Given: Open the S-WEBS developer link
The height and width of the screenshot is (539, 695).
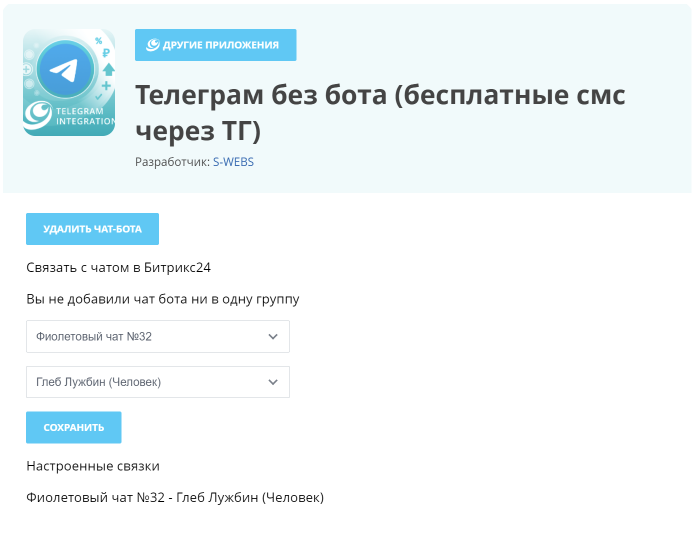Looking at the screenshot, I should (x=233, y=162).
